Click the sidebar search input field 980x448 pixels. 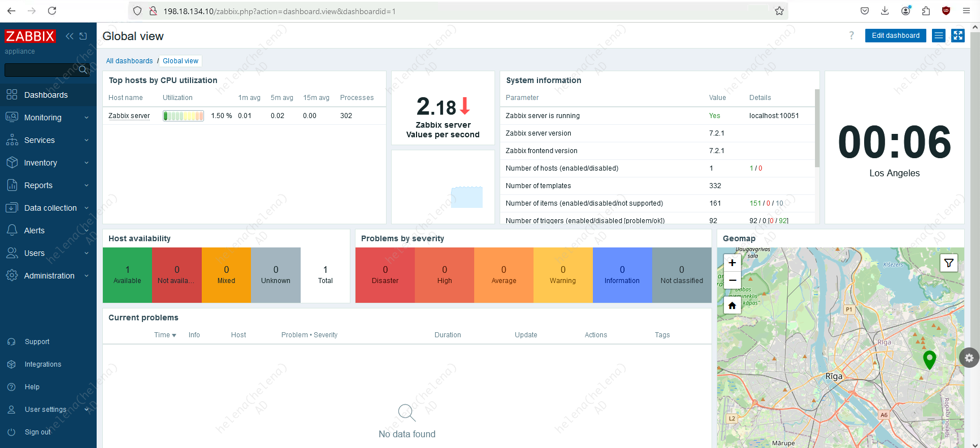(41, 69)
